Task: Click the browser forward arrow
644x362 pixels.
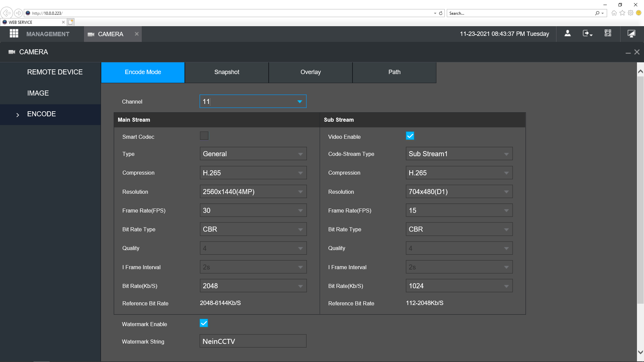Action: click(18, 13)
